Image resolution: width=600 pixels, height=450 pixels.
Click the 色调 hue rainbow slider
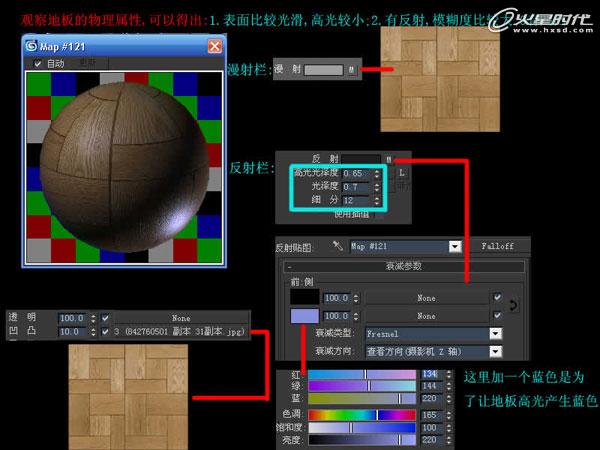point(362,415)
